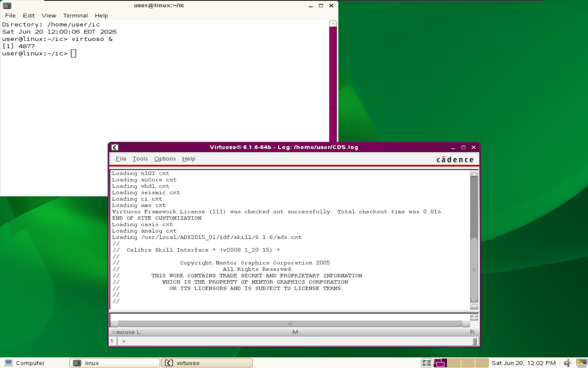Click the 'mouse L:' status label
Screen dimensions: 588x368
(x=129, y=332)
